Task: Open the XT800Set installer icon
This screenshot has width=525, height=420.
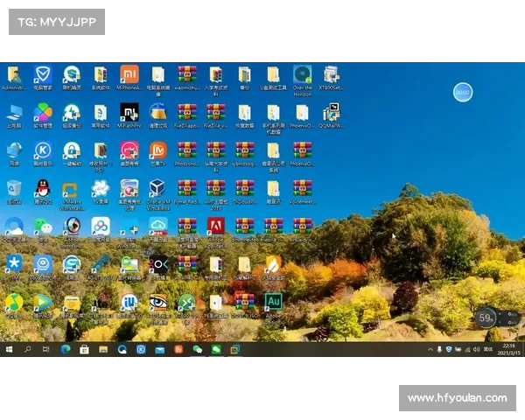Action: coord(331,74)
